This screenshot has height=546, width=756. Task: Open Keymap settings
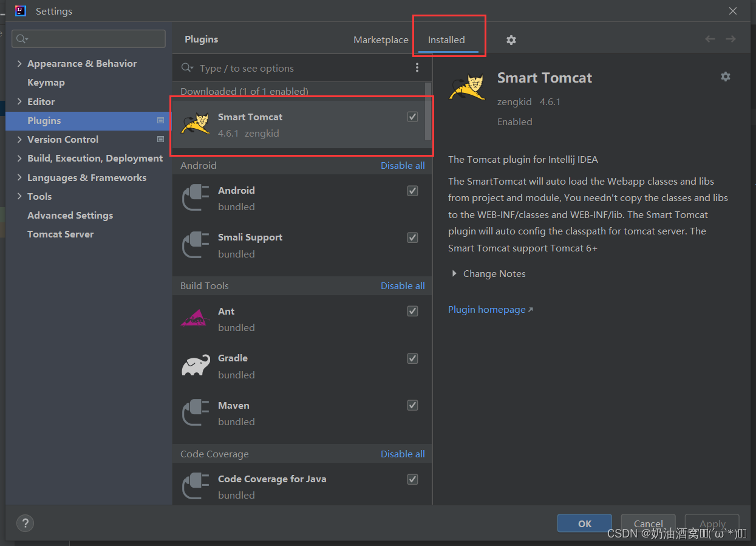point(46,83)
